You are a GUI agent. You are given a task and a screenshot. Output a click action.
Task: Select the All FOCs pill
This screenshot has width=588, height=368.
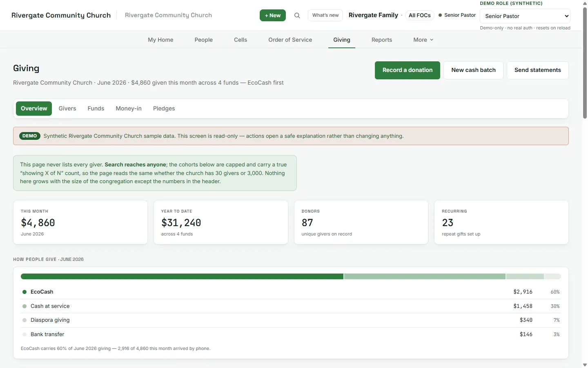tap(420, 15)
